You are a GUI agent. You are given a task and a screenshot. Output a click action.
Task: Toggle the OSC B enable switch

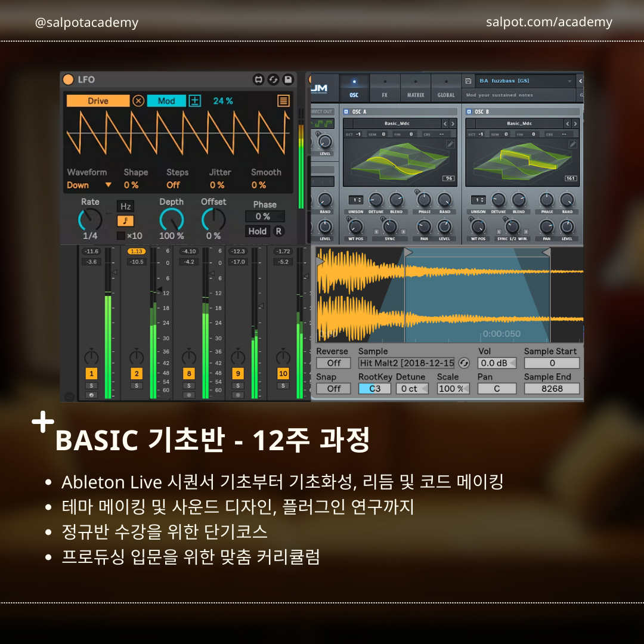(469, 112)
